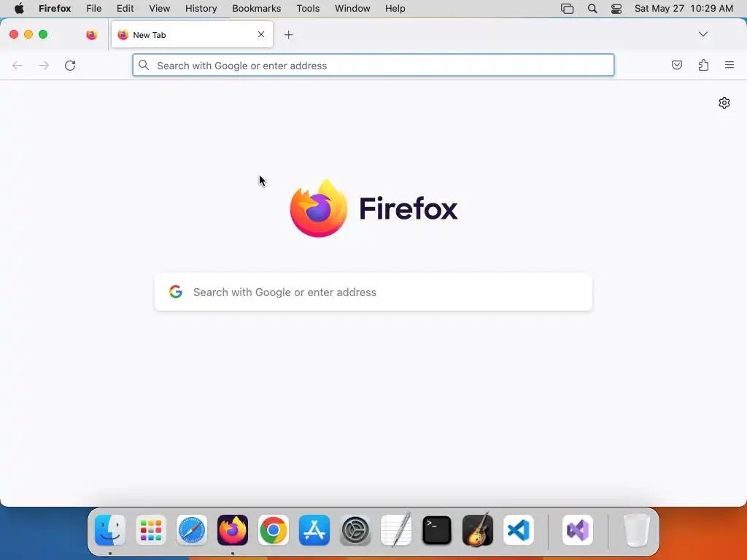Open the Firefox application menu
This screenshot has height=560, width=747.
pos(55,9)
